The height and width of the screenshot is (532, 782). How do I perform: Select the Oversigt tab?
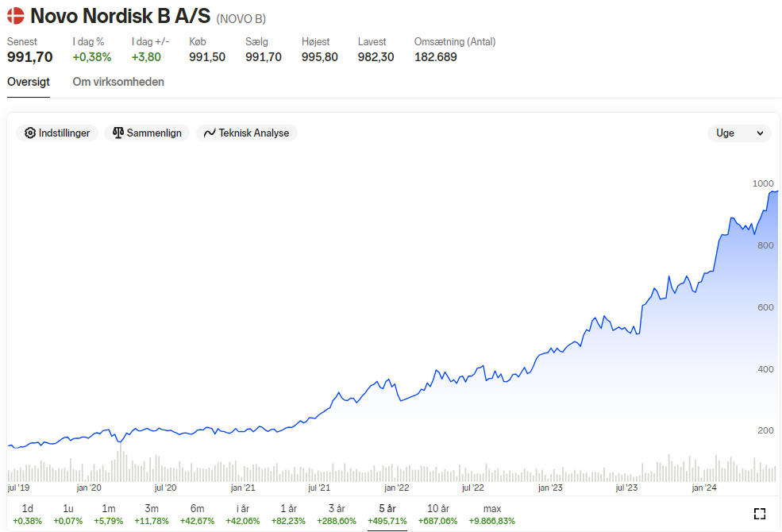[29, 82]
